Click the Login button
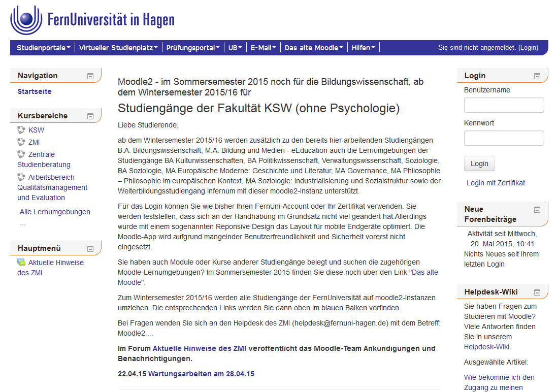This screenshot has height=392, width=558. point(479,164)
